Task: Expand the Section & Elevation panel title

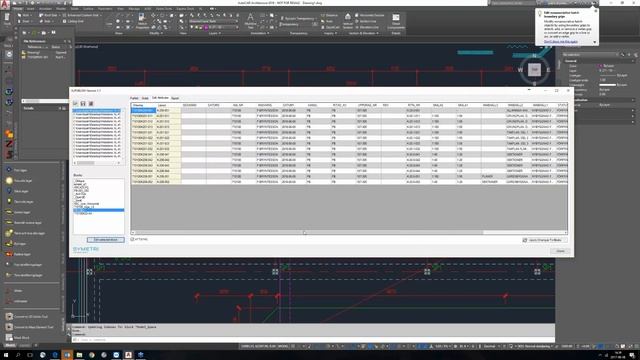Action: (363, 33)
